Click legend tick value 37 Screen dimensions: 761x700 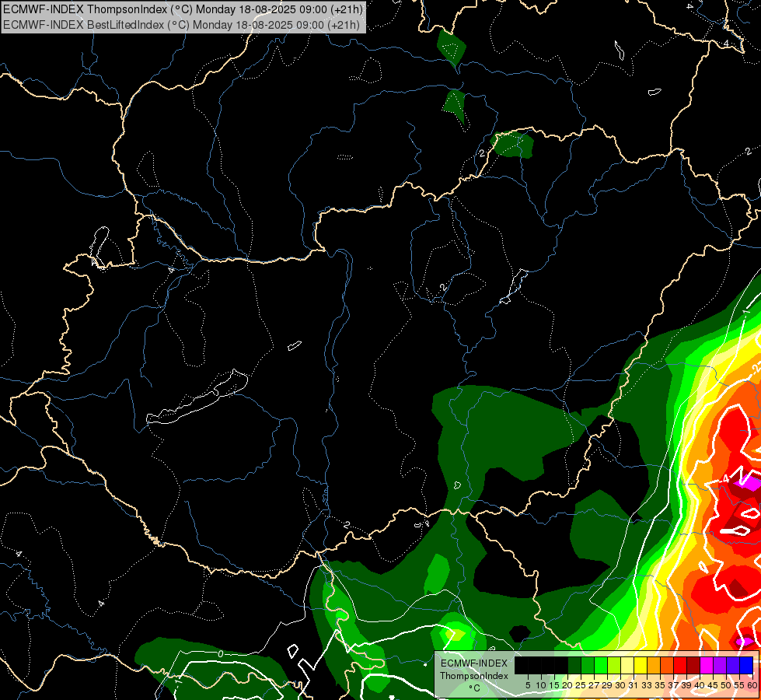coord(673,685)
